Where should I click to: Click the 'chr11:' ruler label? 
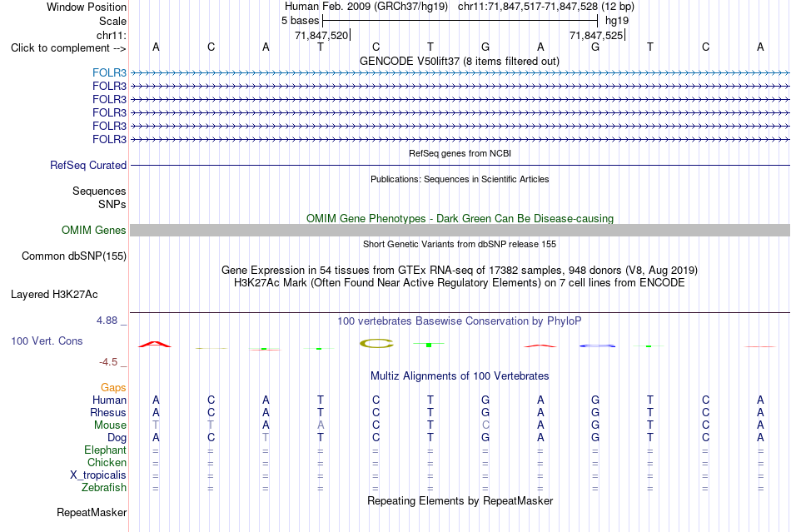111,35
